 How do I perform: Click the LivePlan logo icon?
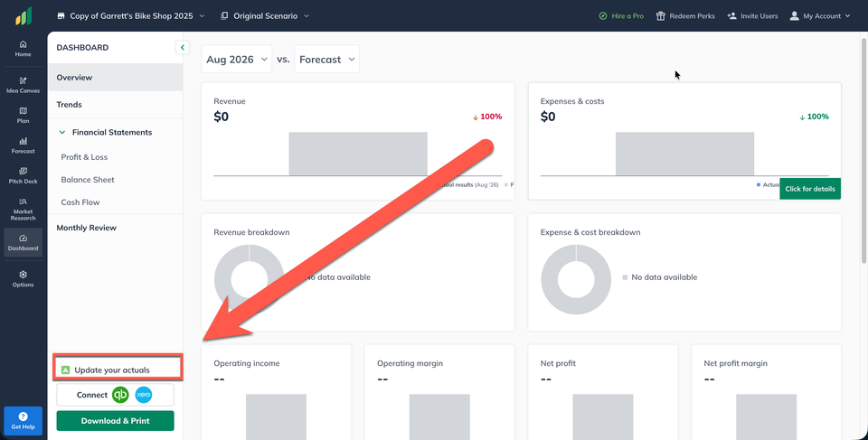[24, 16]
